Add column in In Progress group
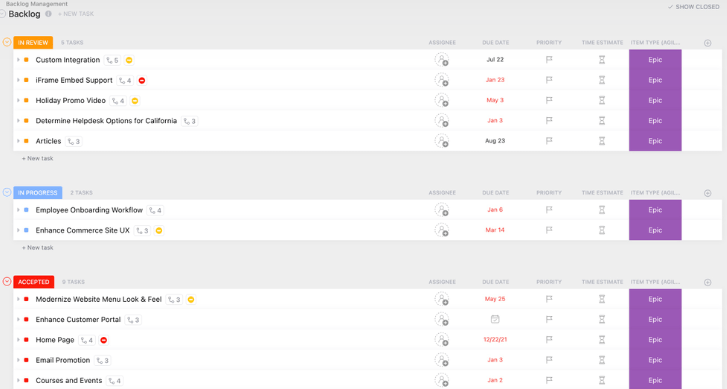 pyautogui.click(x=708, y=193)
